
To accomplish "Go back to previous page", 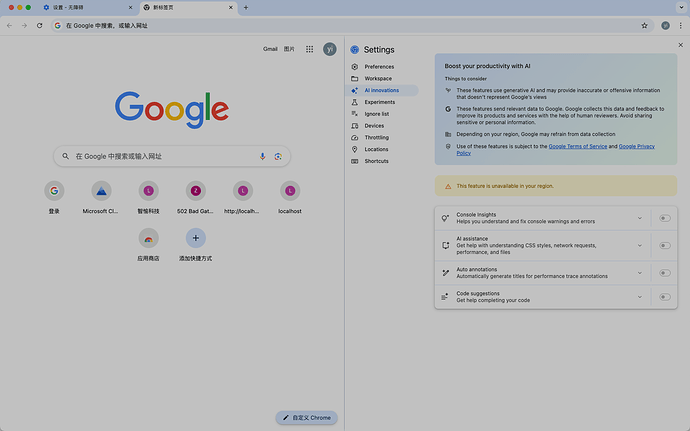I will click(10, 26).
